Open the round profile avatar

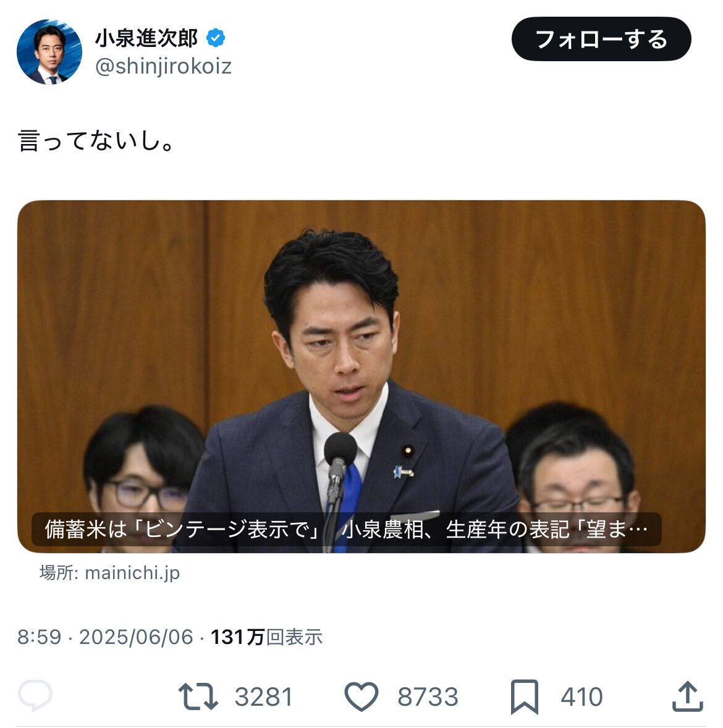tap(49, 51)
